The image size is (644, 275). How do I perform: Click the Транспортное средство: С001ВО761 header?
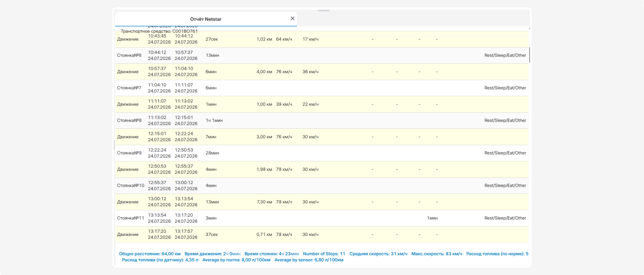[x=159, y=31]
